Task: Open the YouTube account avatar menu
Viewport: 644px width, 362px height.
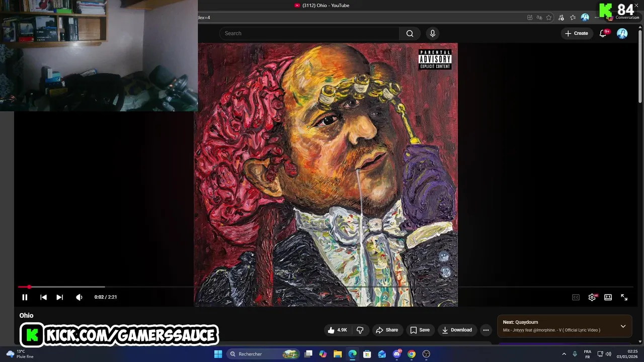Action: point(622,33)
